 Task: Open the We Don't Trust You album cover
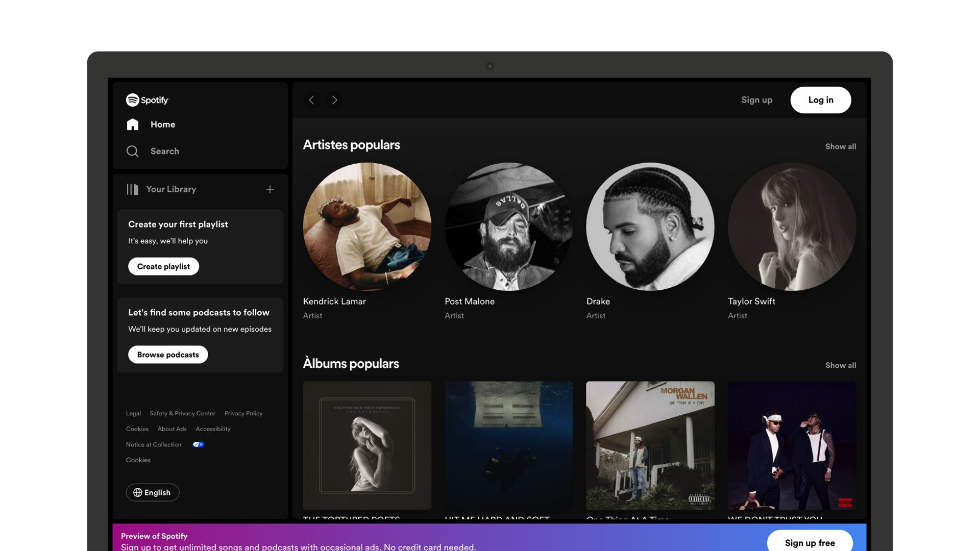792,445
